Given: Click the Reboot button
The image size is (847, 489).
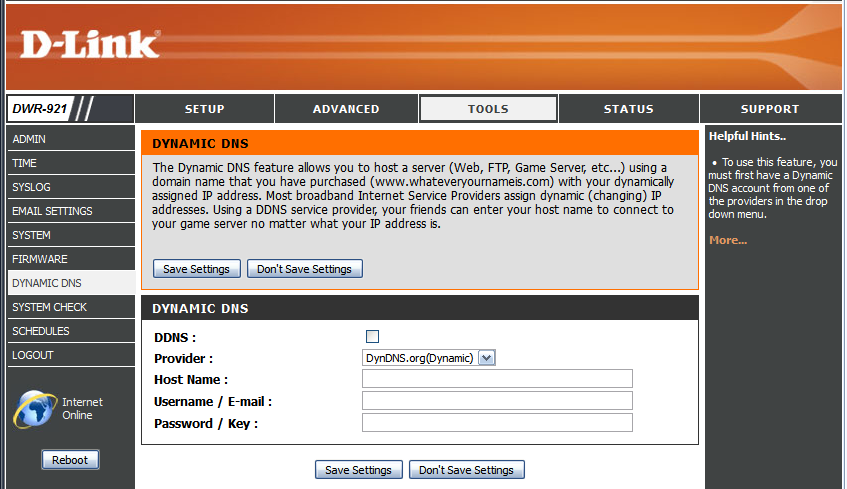Looking at the screenshot, I should click(x=70, y=460).
